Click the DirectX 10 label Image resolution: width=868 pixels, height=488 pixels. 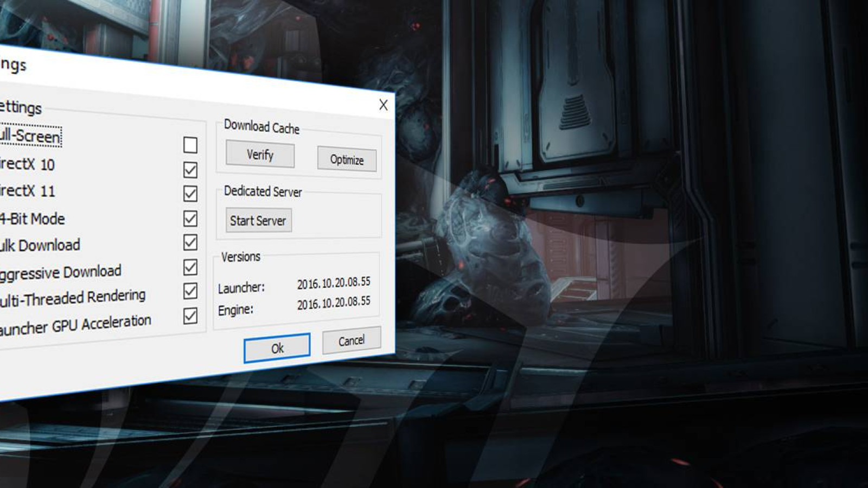click(27, 164)
